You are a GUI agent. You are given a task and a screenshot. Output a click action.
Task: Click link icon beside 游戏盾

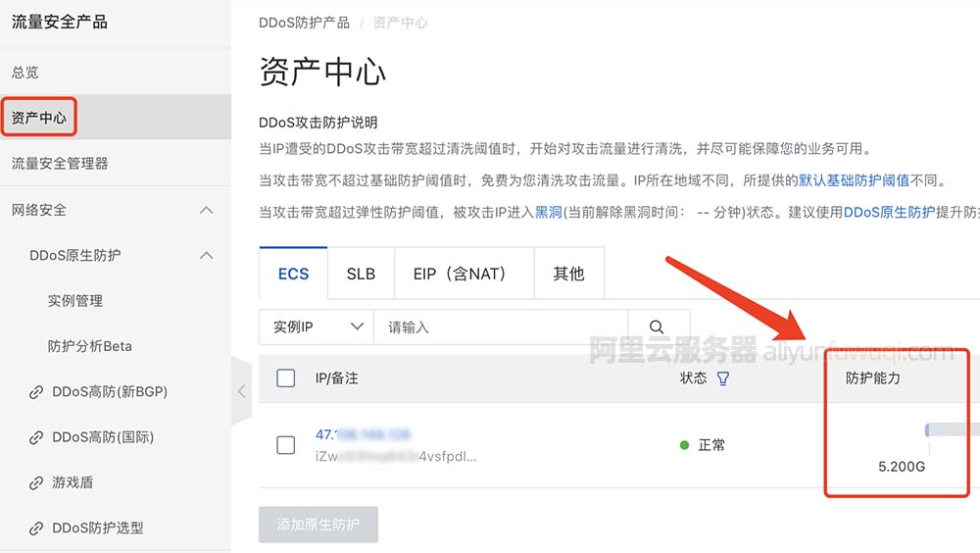[36, 482]
